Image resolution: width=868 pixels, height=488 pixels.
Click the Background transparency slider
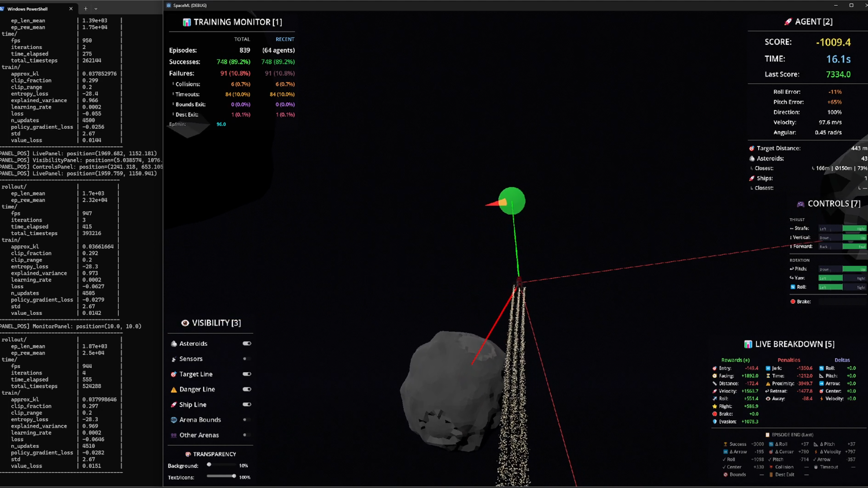pos(221,465)
